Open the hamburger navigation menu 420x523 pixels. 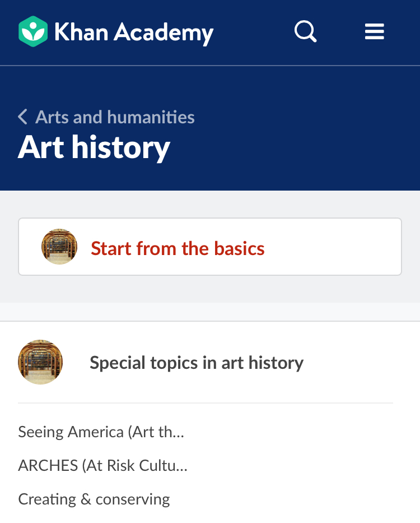coord(374,31)
